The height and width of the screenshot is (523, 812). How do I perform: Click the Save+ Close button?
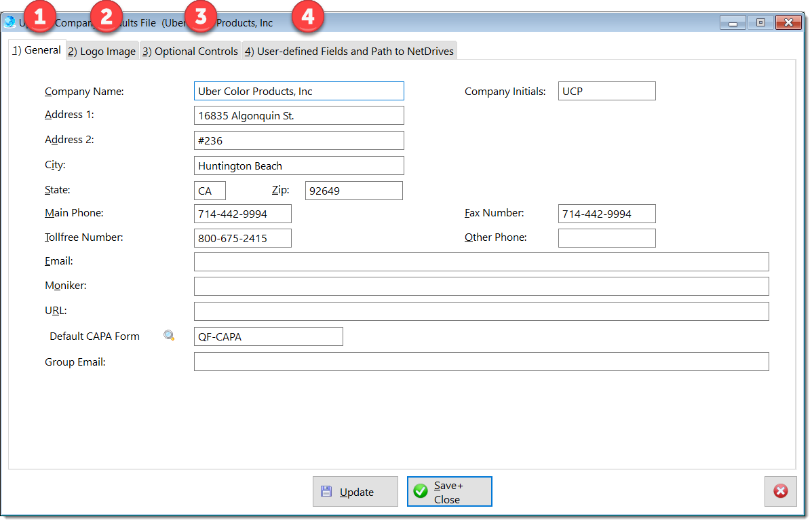(x=449, y=492)
